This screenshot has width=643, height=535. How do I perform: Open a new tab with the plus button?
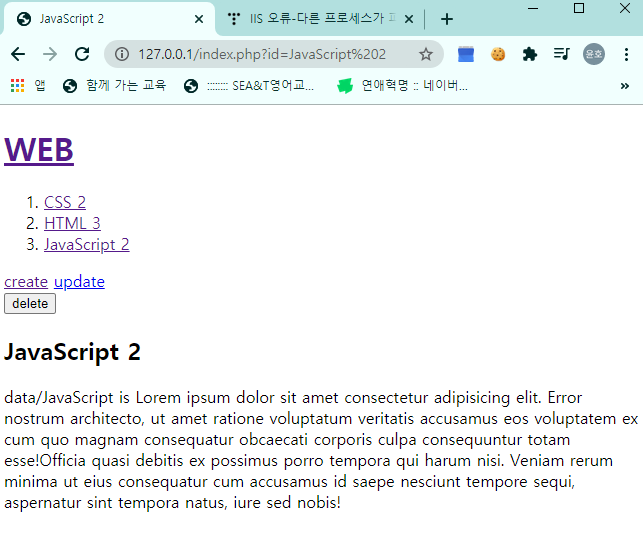point(447,19)
